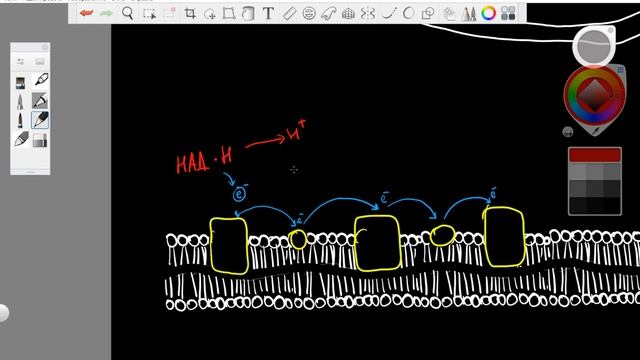This screenshot has height=360, width=640.
Task: Click the white corner puck at left edge
Action: click(x=2, y=313)
